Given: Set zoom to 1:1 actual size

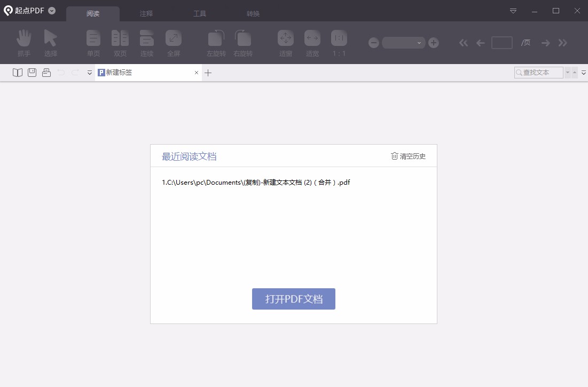Looking at the screenshot, I should (339, 43).
